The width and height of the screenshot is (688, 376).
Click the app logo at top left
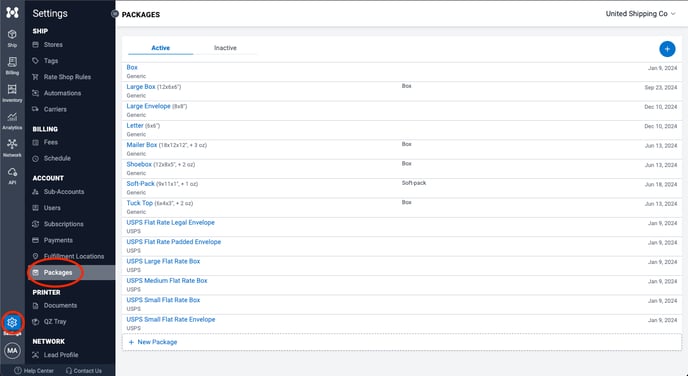point(12,12)
